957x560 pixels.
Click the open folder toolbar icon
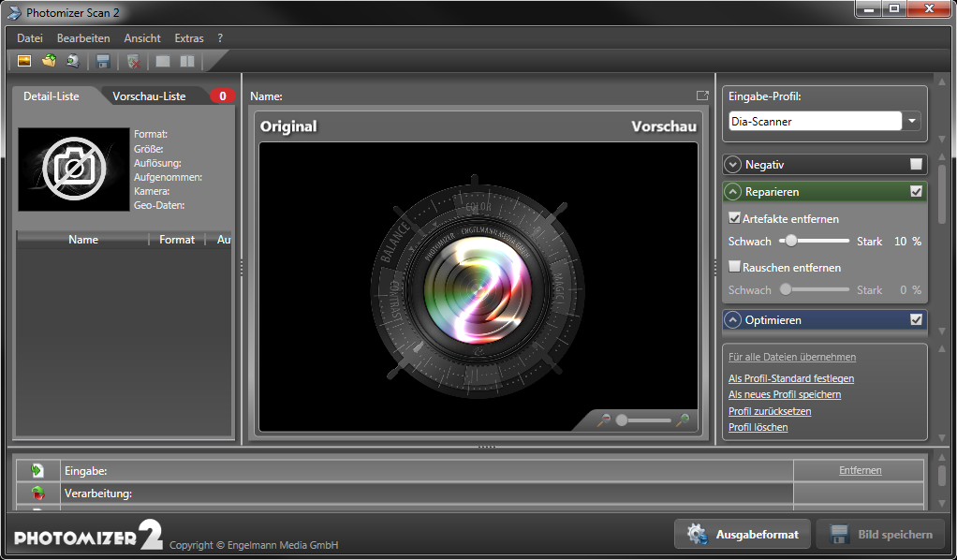click(49, 62)
